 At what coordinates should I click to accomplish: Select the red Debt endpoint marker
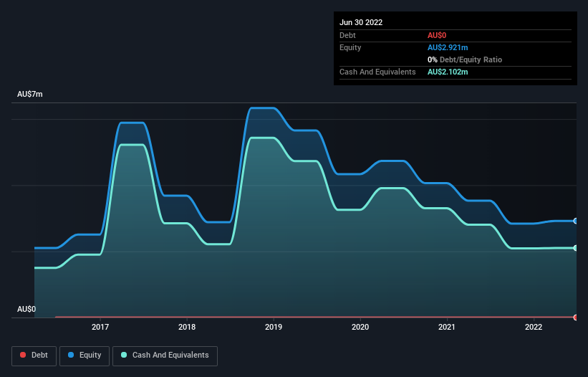(576, 318)
